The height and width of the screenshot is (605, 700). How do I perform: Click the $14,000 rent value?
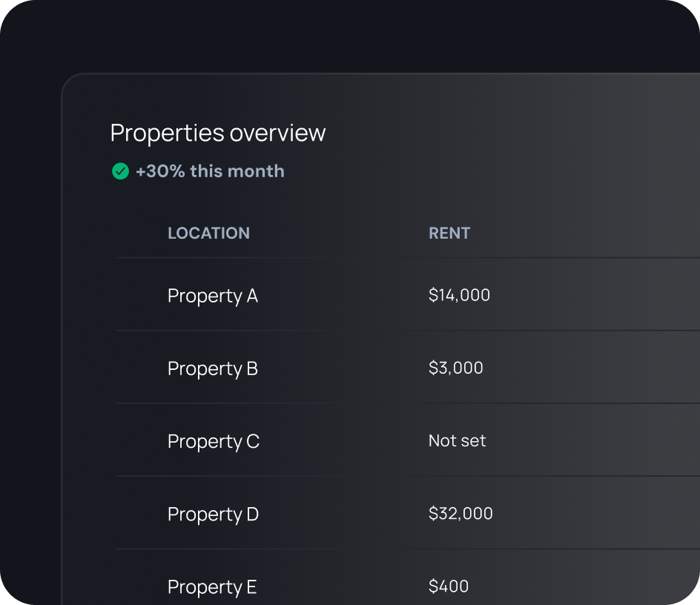point(459,294)
